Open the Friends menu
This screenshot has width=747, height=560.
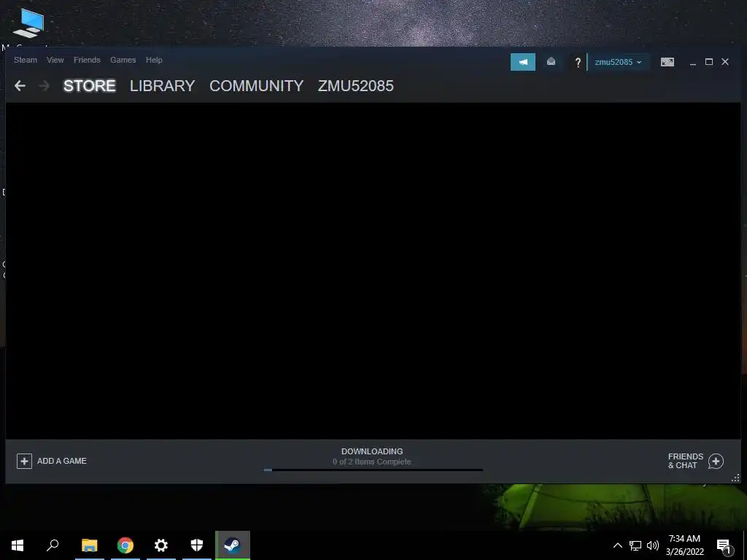click(87, 60)
